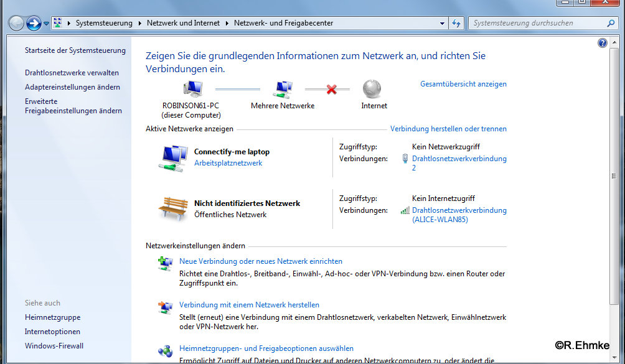Open Windows-Firewall from Siehe auch

[x=54, y=346]
